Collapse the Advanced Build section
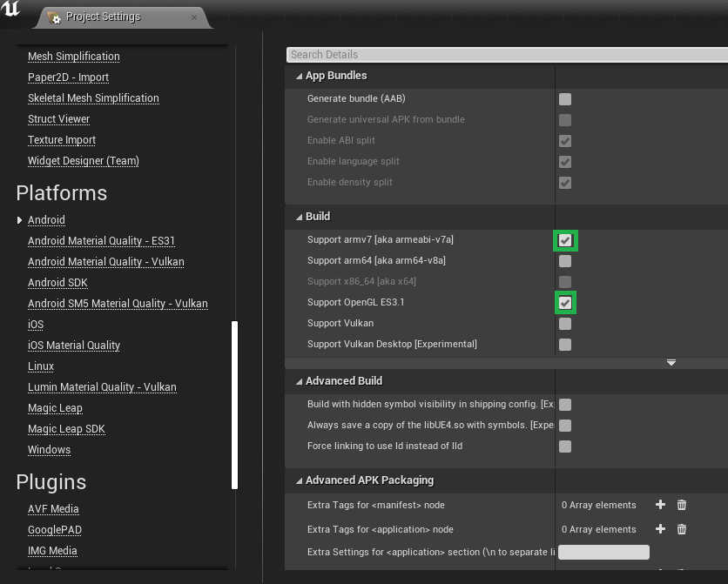The image size is (728, 584). pyautogui.click(x=299, y=381)
